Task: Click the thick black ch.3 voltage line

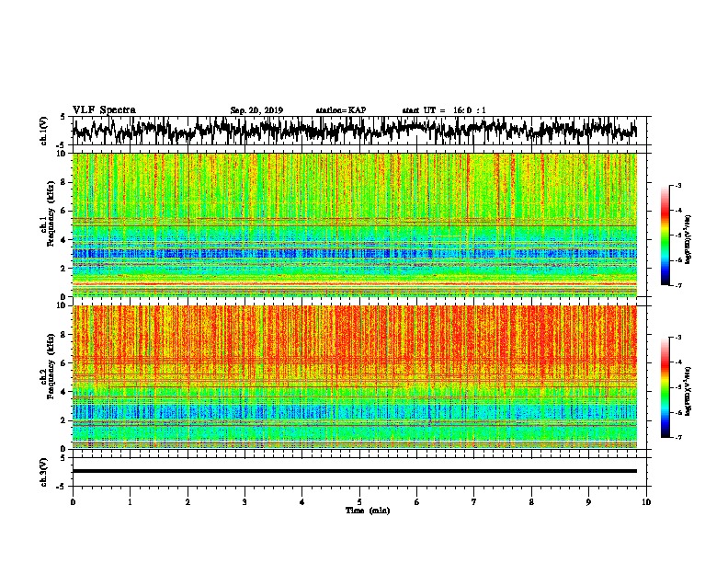Action: [354, 471]
